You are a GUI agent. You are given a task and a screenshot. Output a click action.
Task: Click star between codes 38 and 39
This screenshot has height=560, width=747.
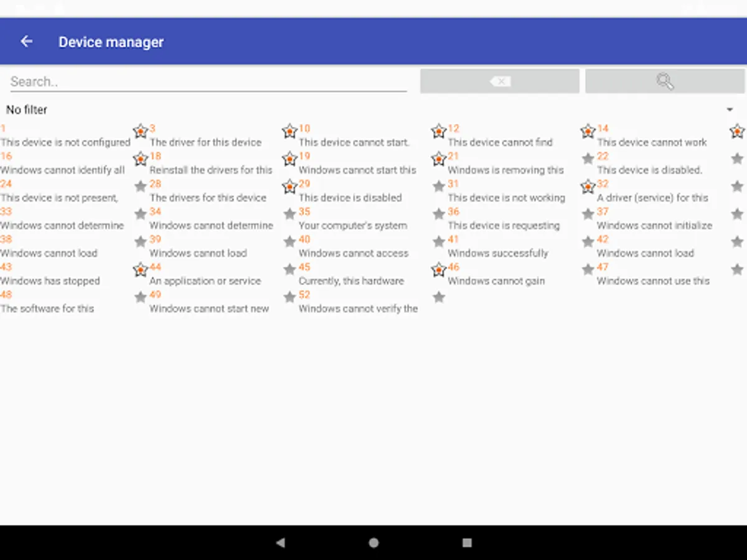point(141,241)
